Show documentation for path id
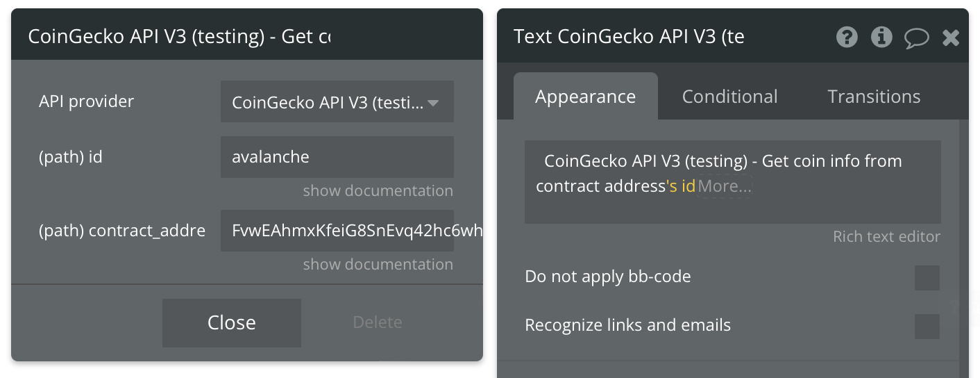 (378, 191)
